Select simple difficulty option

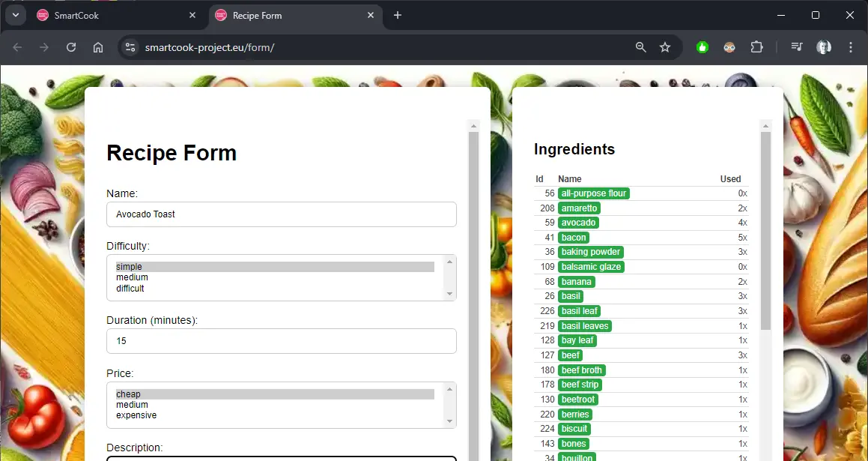pos(275,267)
